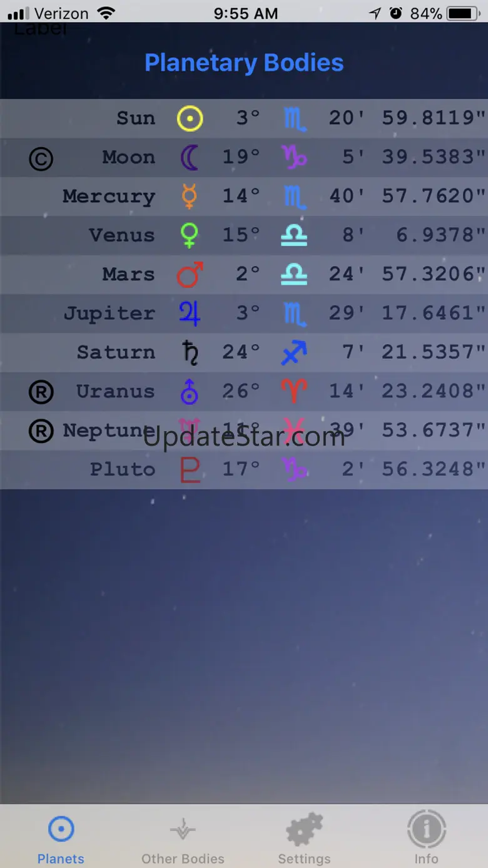Viewport: 488px width, 868px height.
Task: Select the black Saturn glyph
Action: tap(190, 352)
